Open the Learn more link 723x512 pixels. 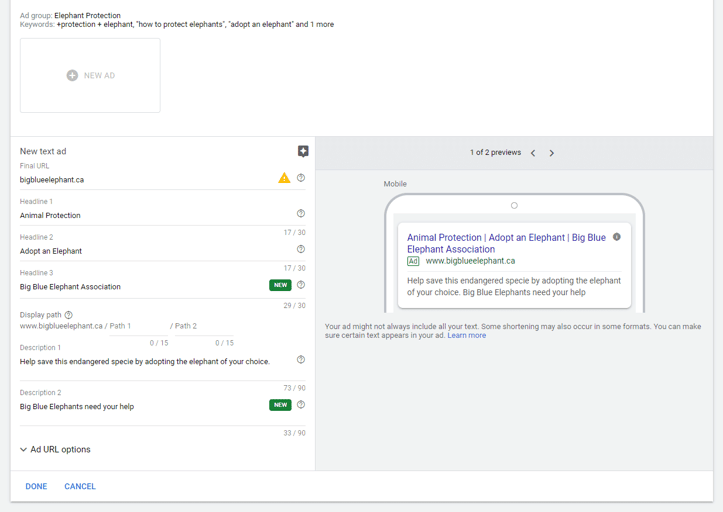tap(466, 336)
